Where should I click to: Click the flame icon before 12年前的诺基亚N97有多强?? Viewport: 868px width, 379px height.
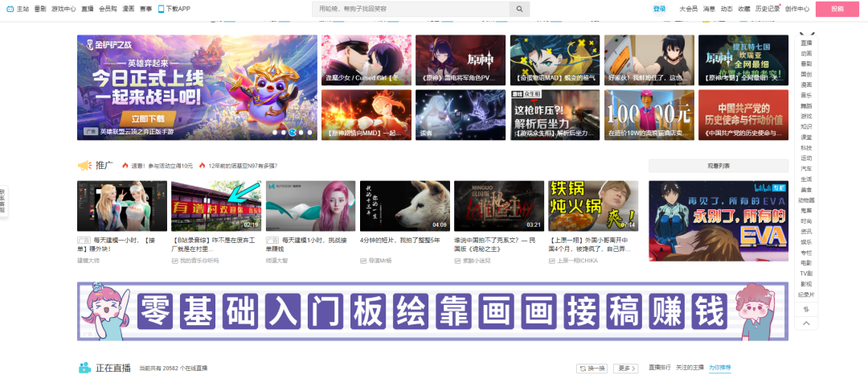[202, 166]
